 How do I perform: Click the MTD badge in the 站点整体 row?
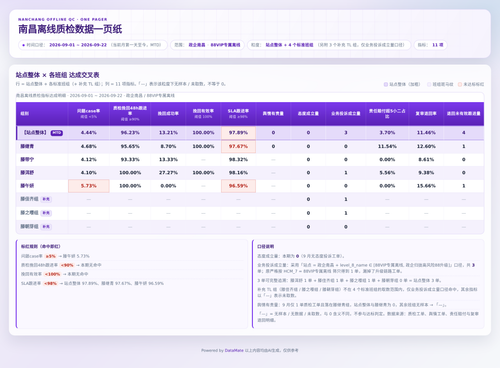tap(57, 133)
